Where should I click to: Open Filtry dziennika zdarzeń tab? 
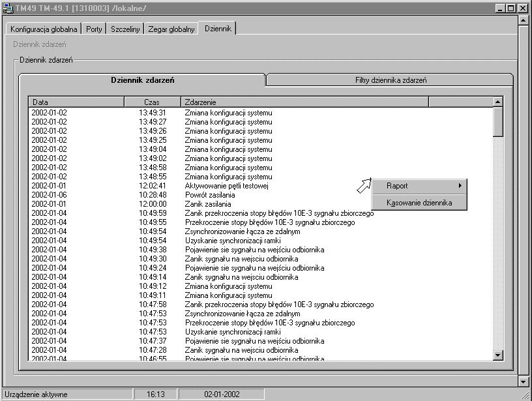pyautogui.click(x=391, y=80)
